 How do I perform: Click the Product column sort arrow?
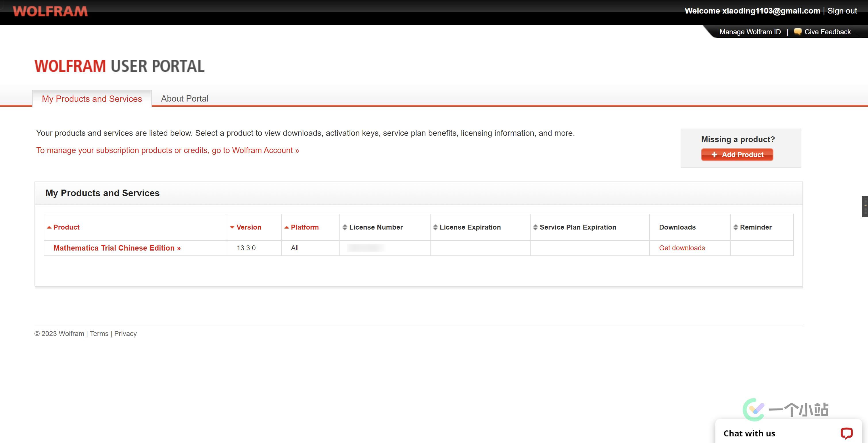point(49,227)
